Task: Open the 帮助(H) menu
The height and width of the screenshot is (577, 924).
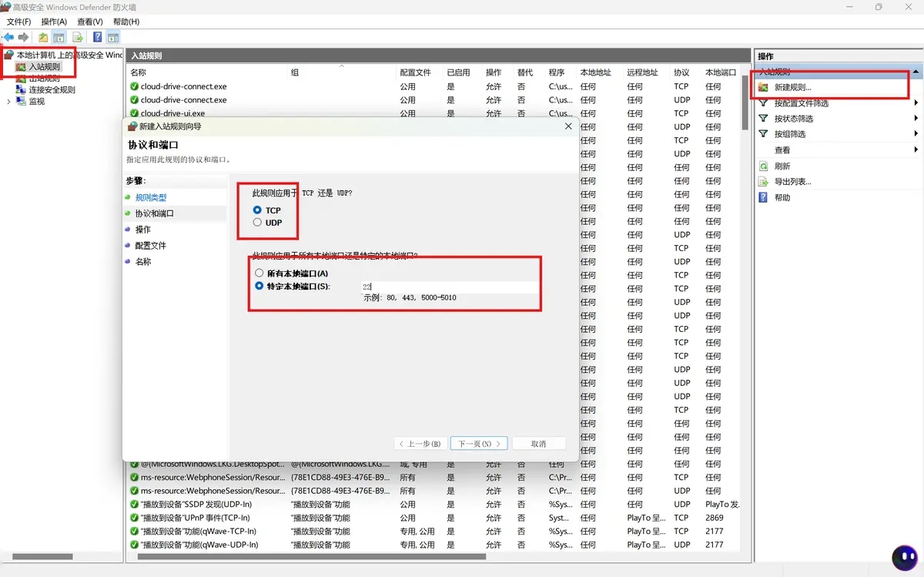Action: tap(126, 22)
